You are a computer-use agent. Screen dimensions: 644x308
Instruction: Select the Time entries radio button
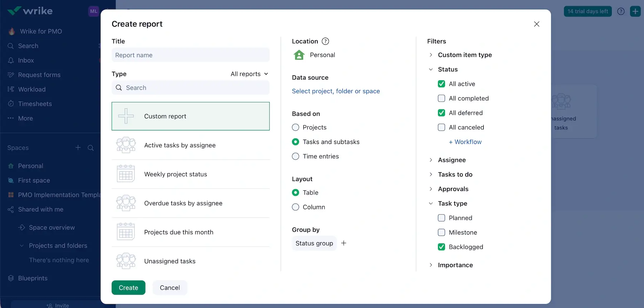296,157
